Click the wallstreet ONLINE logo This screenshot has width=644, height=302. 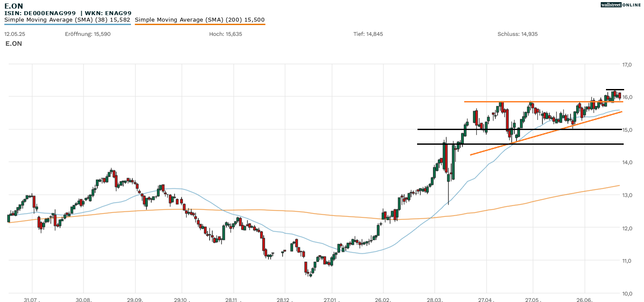(621, 5)
